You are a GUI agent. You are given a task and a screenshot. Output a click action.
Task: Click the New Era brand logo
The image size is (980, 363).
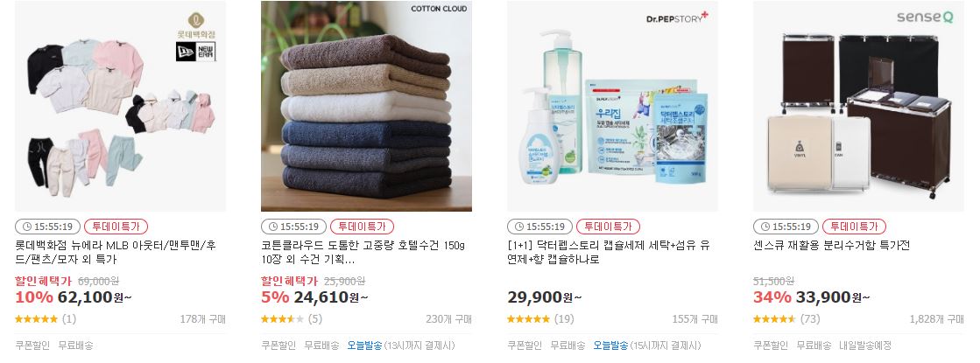195,52
